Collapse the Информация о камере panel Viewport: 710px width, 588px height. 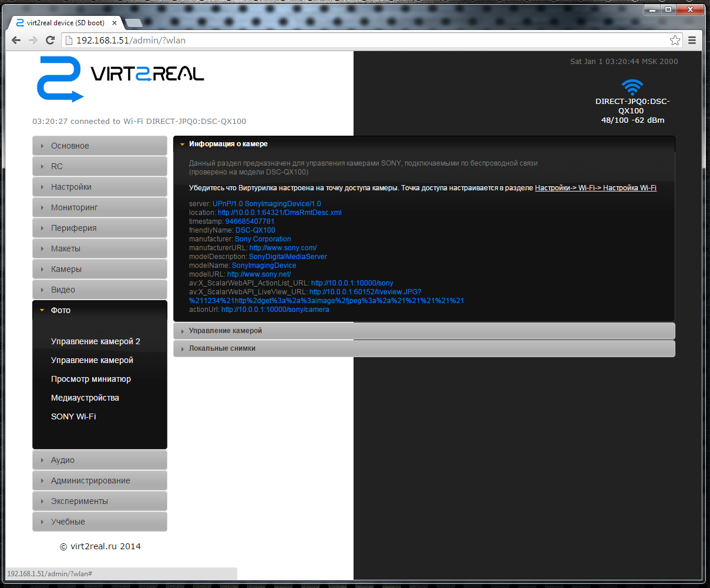click(424, 144)
